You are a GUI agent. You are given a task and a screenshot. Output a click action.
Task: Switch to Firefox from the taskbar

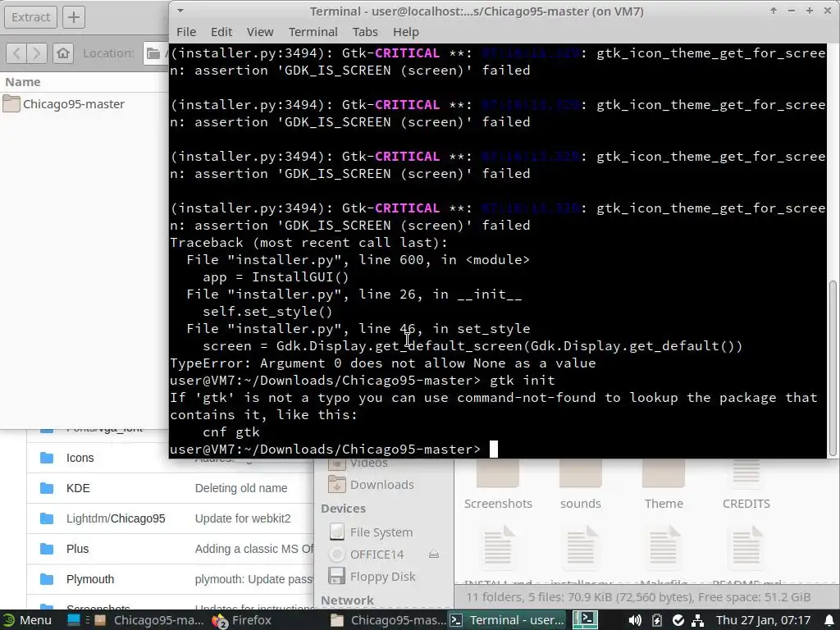(x=242, y=620)
